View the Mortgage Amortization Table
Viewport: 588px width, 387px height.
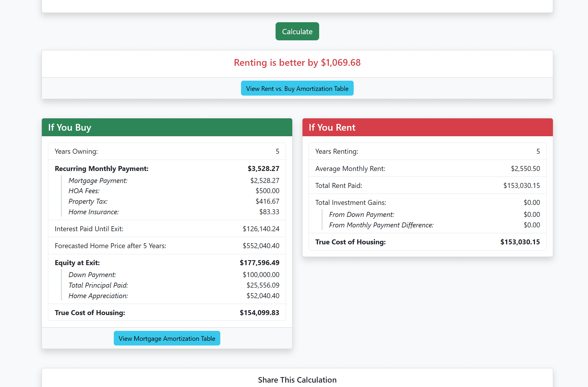(x=167, y=338)
